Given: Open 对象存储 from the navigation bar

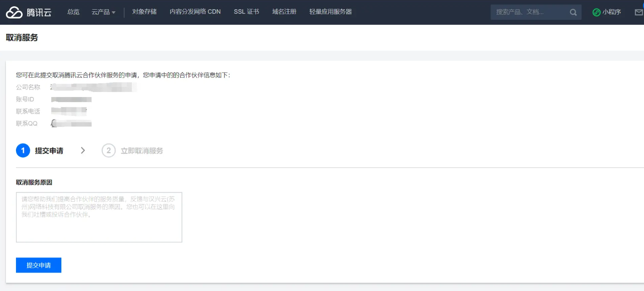Looking at the screenshot, I should [144, 12].
